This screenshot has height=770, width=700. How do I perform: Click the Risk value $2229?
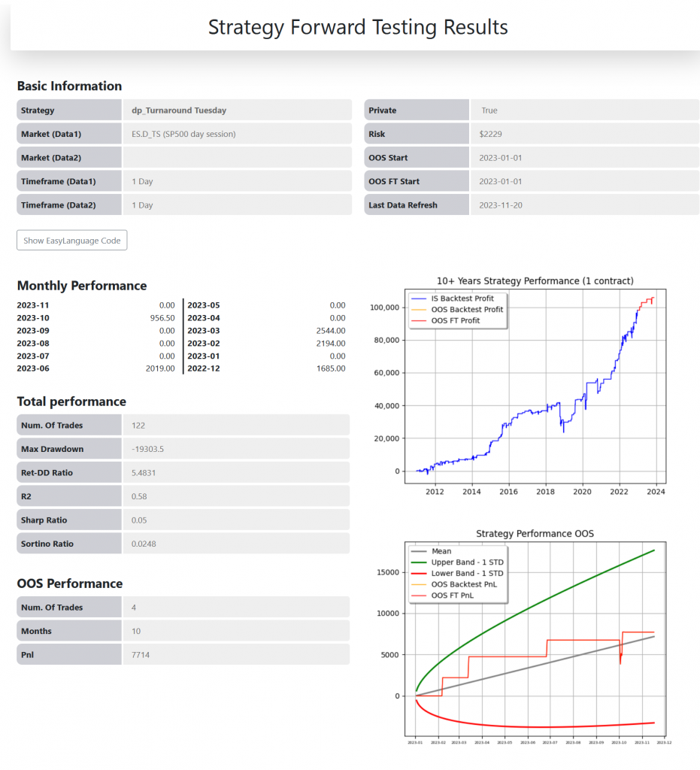[x=490, y=134]
